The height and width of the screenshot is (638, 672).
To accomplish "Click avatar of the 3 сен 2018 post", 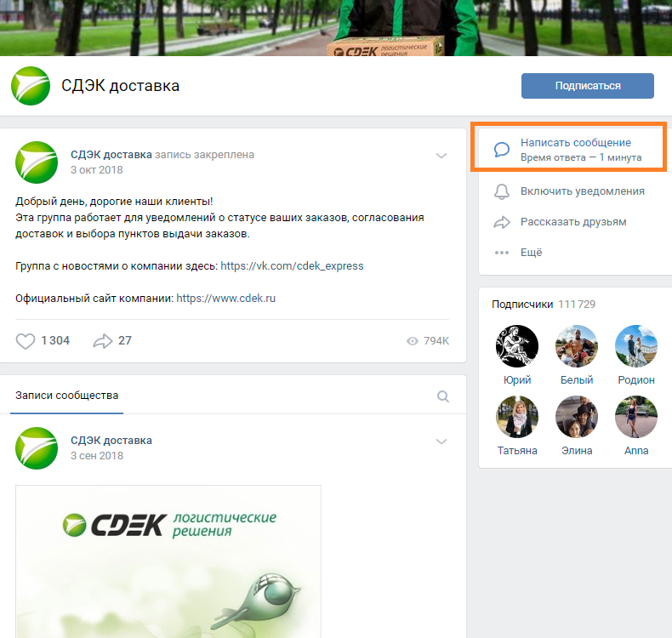I will click(x=37, y=448).
